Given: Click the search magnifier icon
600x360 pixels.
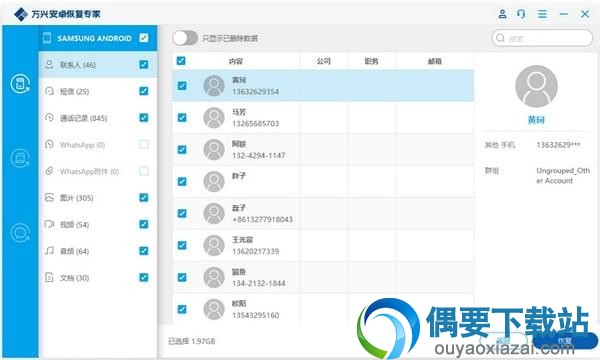Looking at the screenshot, I should point(500,38).
